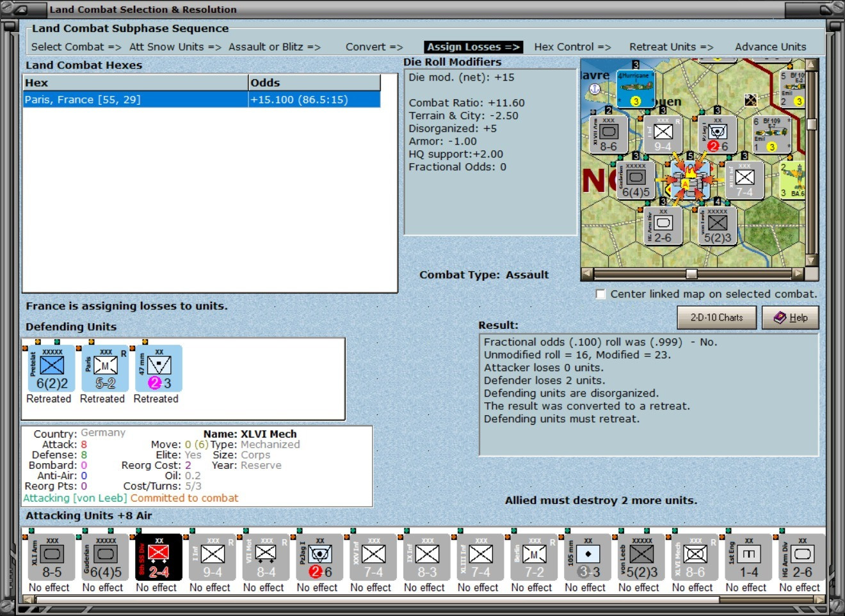Image resolution: width=845 pixels, height=616 pixels.
Task: Select the Hurricane aircraft on the map
Action: (636, 89)
